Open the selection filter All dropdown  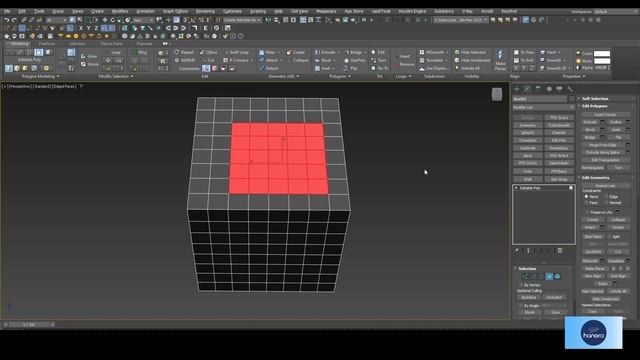click(56, 20)
